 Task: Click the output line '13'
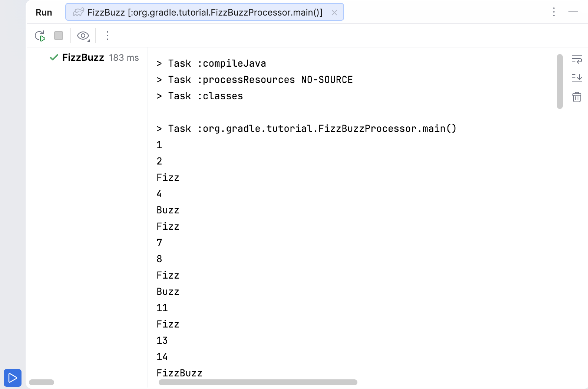click(162, 340)
